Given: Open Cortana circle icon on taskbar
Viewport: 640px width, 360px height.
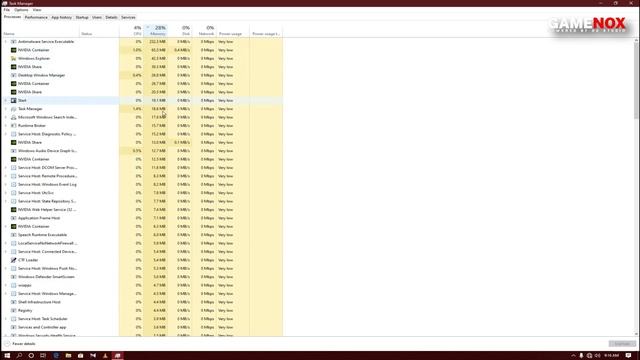Looking at the screenshot, I should point(31,356).
